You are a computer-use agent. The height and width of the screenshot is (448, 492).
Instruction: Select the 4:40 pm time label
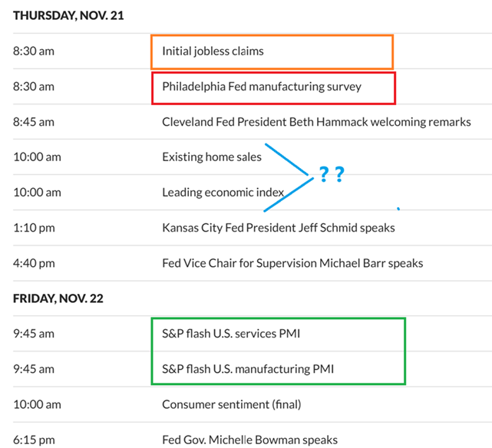pyautogui.click(x=34, y=263)
